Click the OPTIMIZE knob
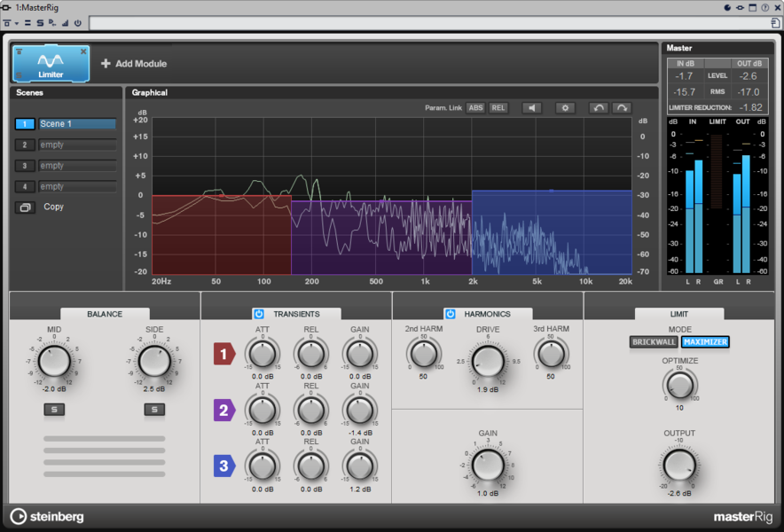The image size is (784, 532). 680,385
